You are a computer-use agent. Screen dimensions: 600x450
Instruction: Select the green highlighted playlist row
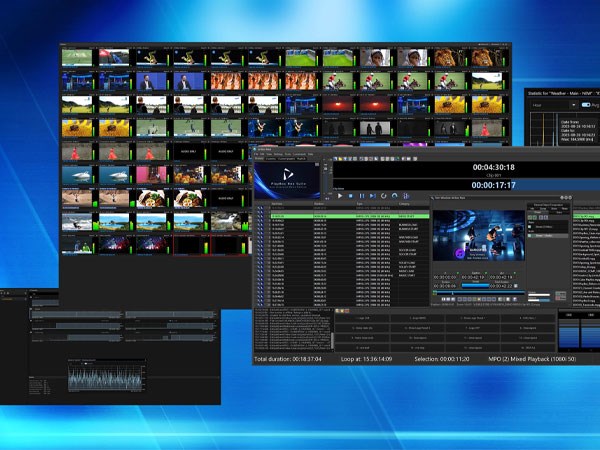[350, 217]
